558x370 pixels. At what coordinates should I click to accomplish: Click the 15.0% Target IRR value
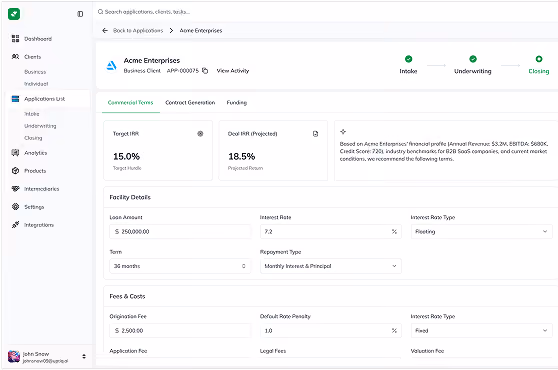tap(126, 157)
